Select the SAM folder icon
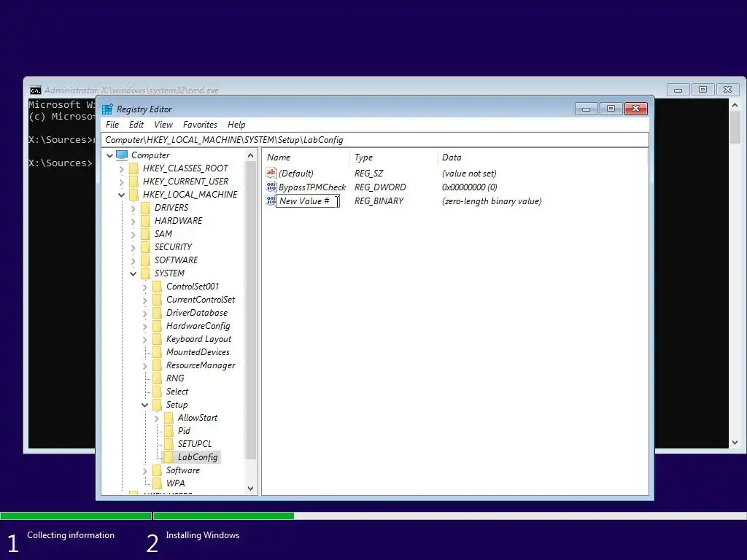This screenshot has width=747, height=560. [146, 234]
